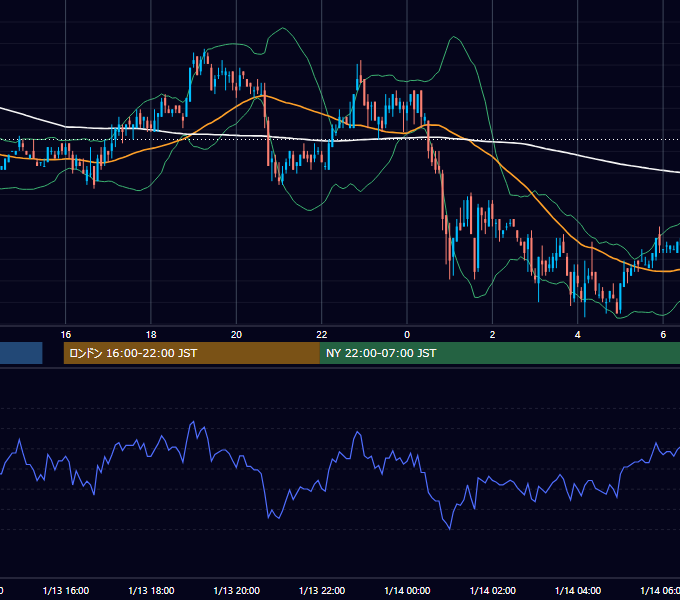Click hour label 16 on price chart axis
Viewport: 680px width, 600px height.
tap(65, 335)
